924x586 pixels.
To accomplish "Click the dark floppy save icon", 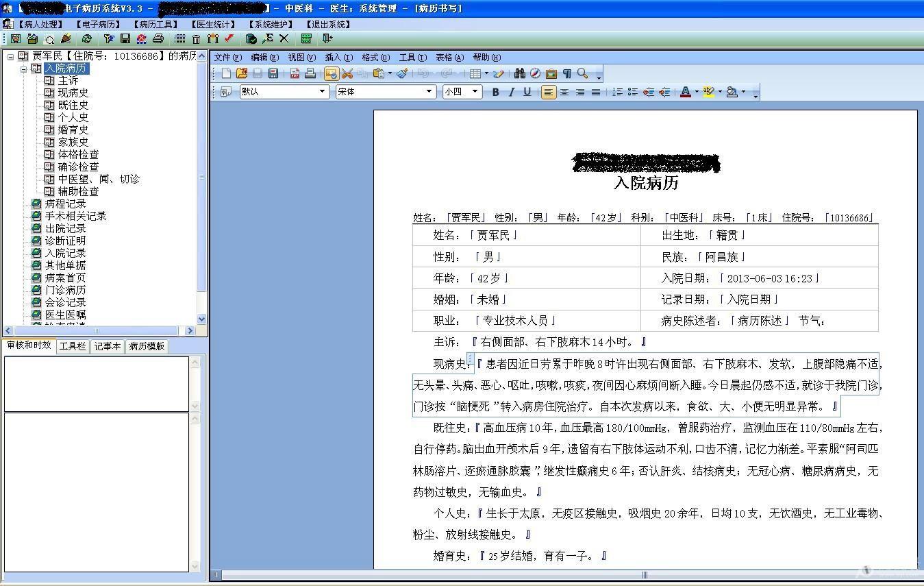I will (x=273, y=73).
